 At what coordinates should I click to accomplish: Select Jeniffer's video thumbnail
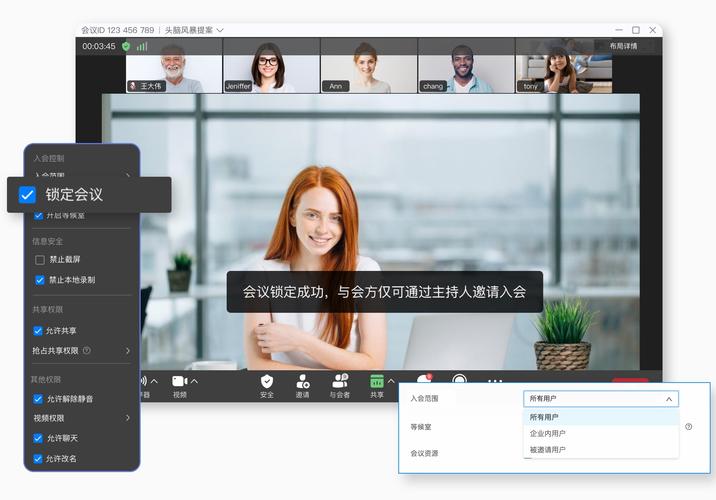click(271, 66)
